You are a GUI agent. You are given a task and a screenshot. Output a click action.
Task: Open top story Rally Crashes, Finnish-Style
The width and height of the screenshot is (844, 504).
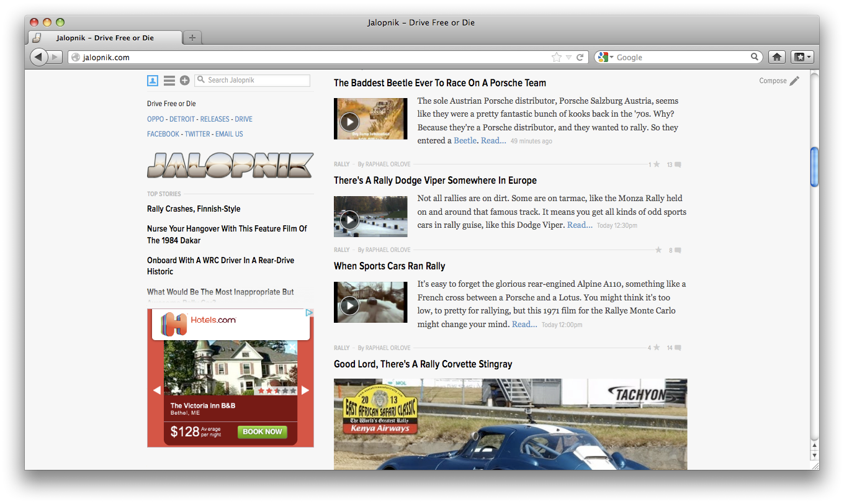(194, 209)
